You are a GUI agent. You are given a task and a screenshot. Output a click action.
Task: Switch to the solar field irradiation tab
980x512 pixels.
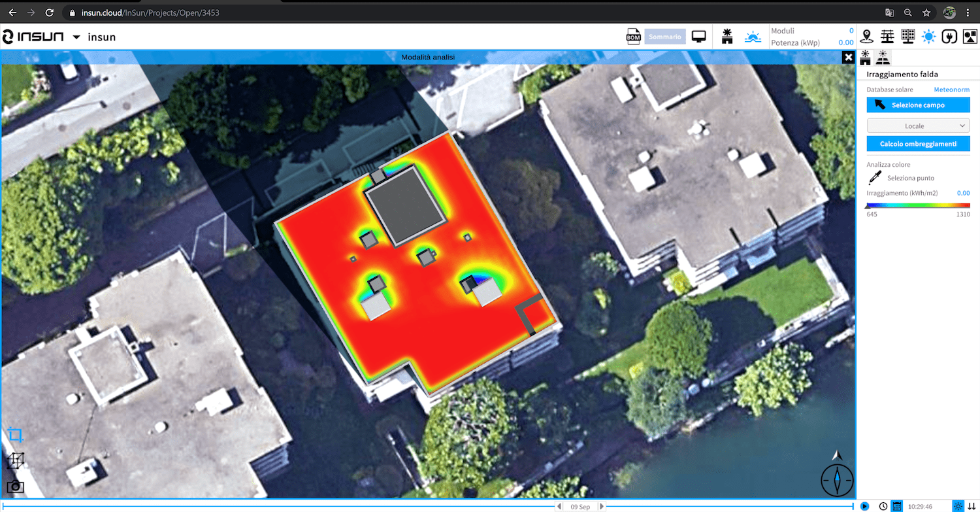[x=883, y=58]
